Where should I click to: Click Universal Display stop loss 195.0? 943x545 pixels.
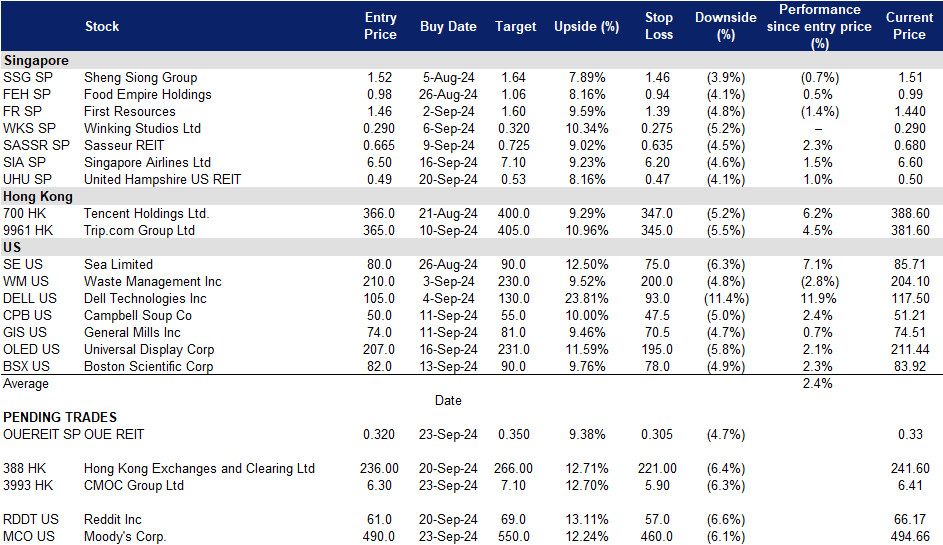point(657,349)
